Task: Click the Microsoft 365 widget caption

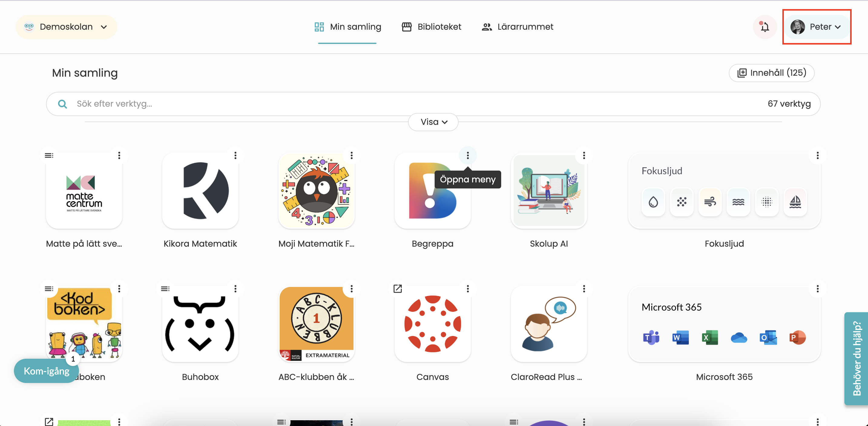Action: 724,377
